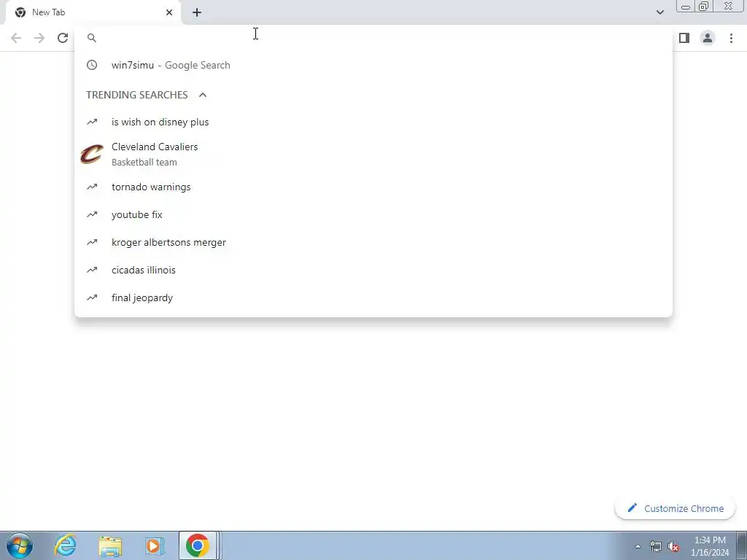Open the side panel
This screenshot has height=560, width=747.
click(x=684, y=38)
